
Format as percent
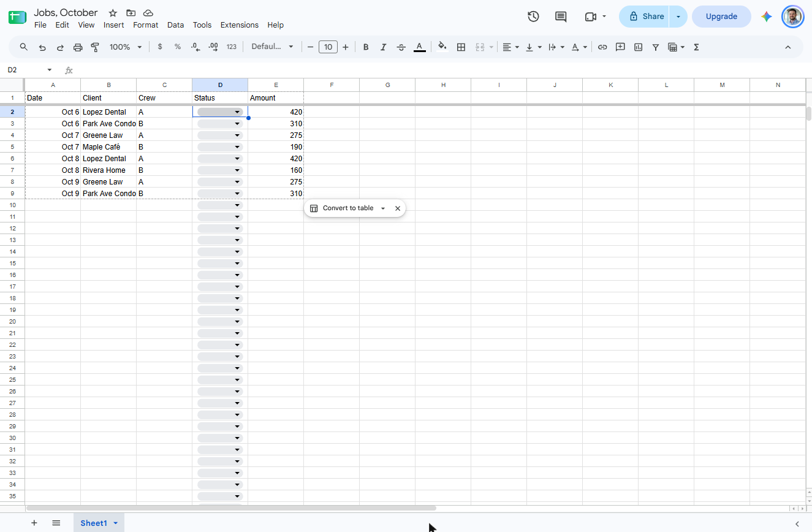tap(178, 47)
